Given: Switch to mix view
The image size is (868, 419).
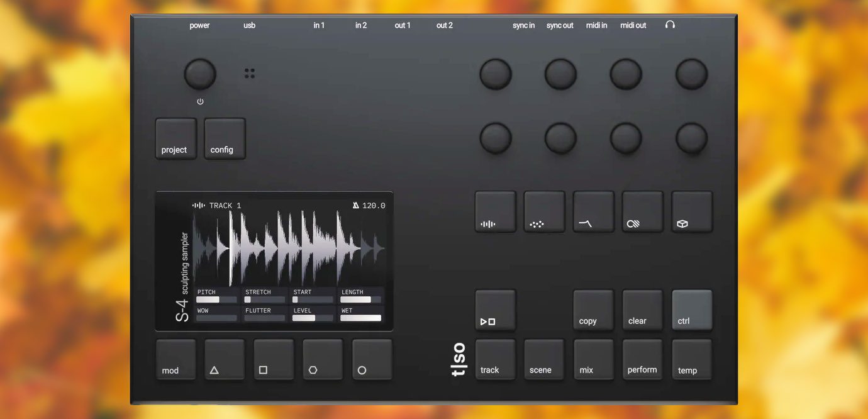Looking at the screenshot, I should [x=594, y=360].
